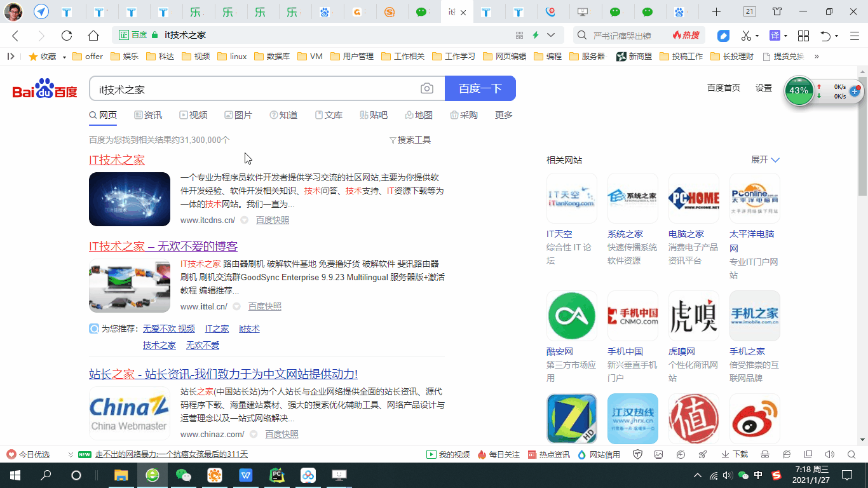This screenshot has height=488, width=868.
Task: Click the 译 translate icon
Action: [775, 36]
